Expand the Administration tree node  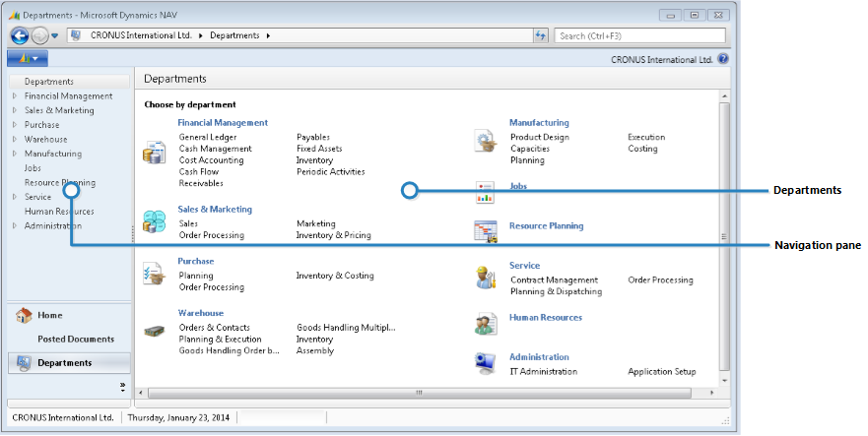pos(14,226)
